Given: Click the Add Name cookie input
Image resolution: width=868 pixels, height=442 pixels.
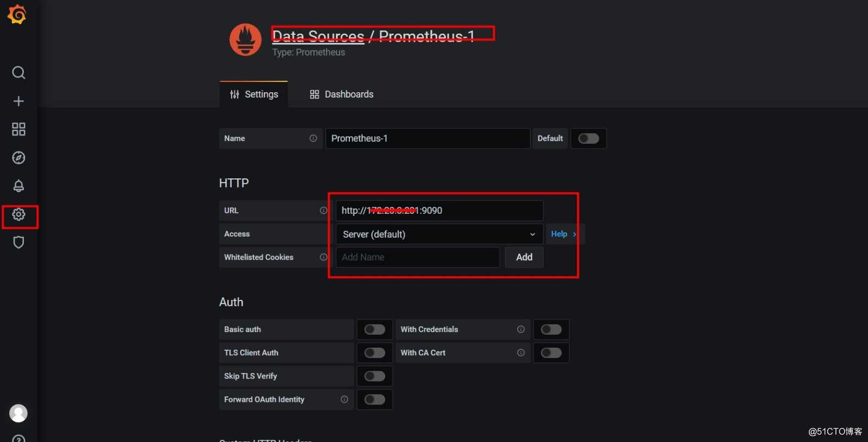Looking at the screenshot, I should pos(418,257).
